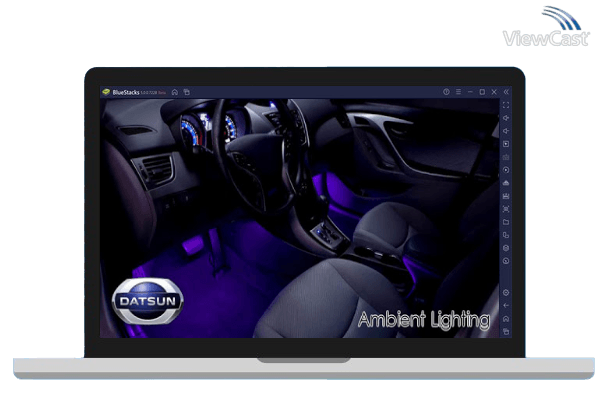The width and height of the screenshot is (602, 414).
Task: Click the sidebar icon just below install APK
Action: [506, 196]
